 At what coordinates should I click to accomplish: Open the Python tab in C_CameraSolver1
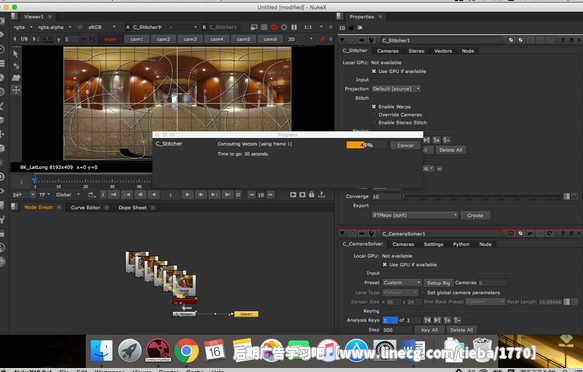pos(461,244)
